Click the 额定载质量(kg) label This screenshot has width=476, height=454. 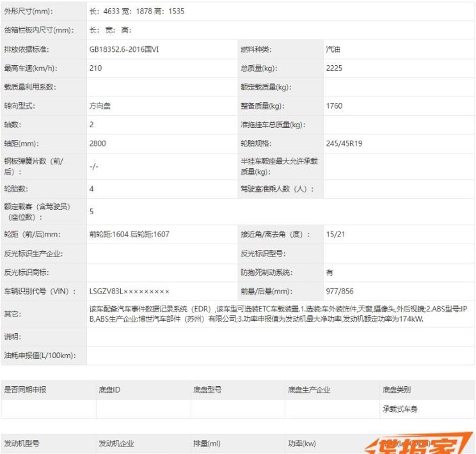pyautogui.click(x=266, y=87)
